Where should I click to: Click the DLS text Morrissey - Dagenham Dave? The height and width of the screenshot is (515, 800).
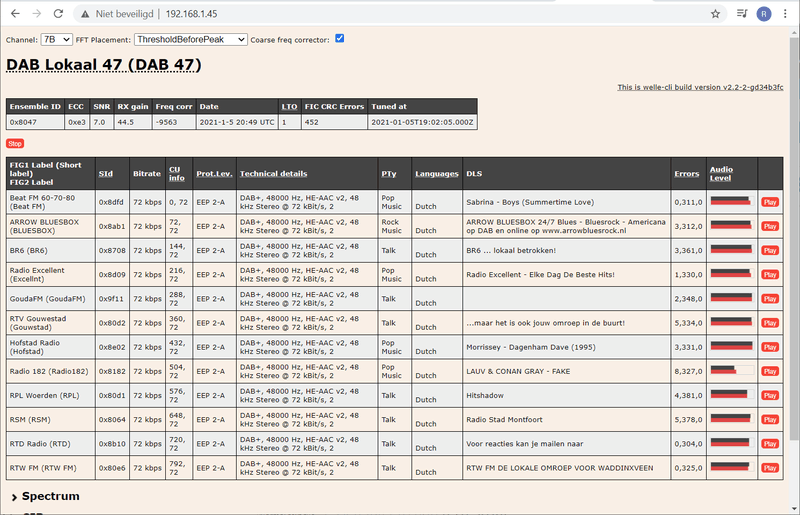(x=531, y=347)
